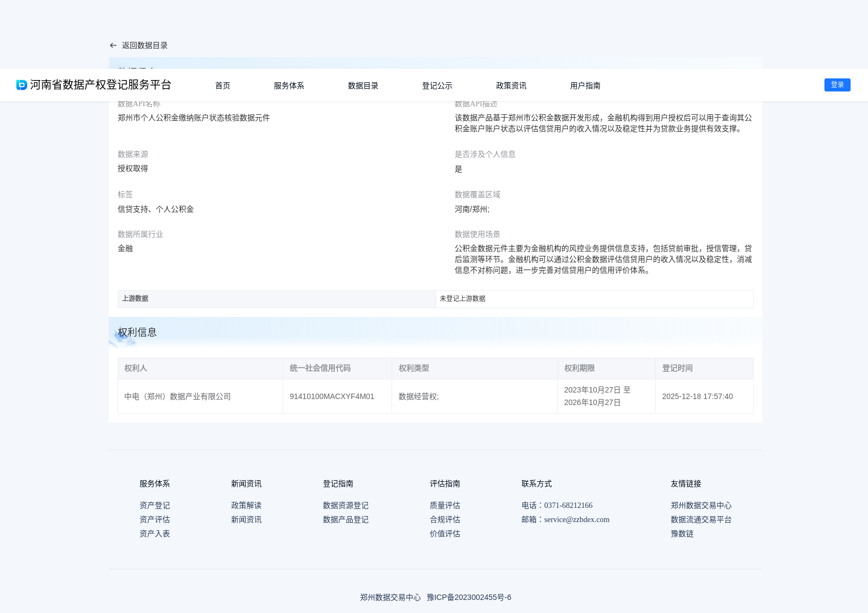The image size is (868, 613).
Task: Click the 登录 button
Action: tap(838, 85)
